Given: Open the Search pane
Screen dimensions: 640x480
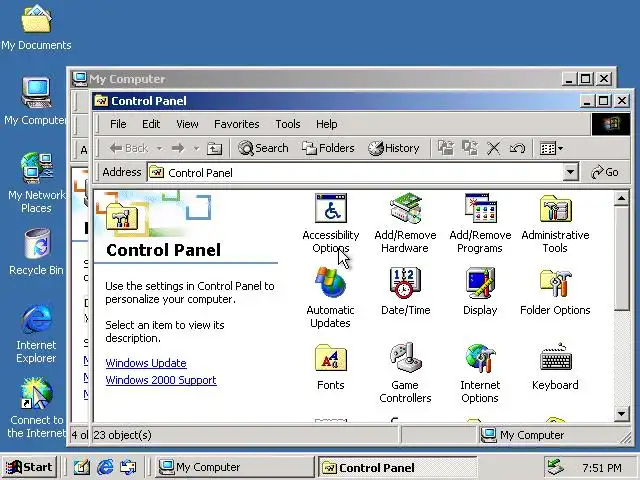Looking at the screenshot, I should click(263, 148).
